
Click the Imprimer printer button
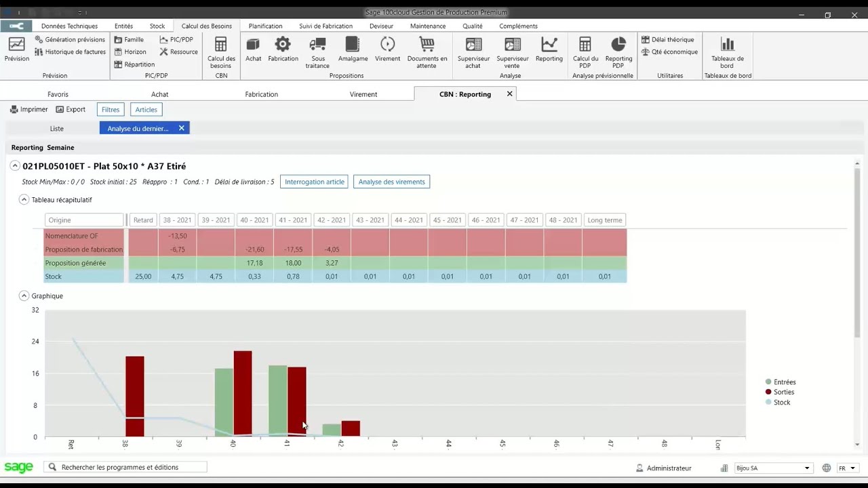[29, 109]
